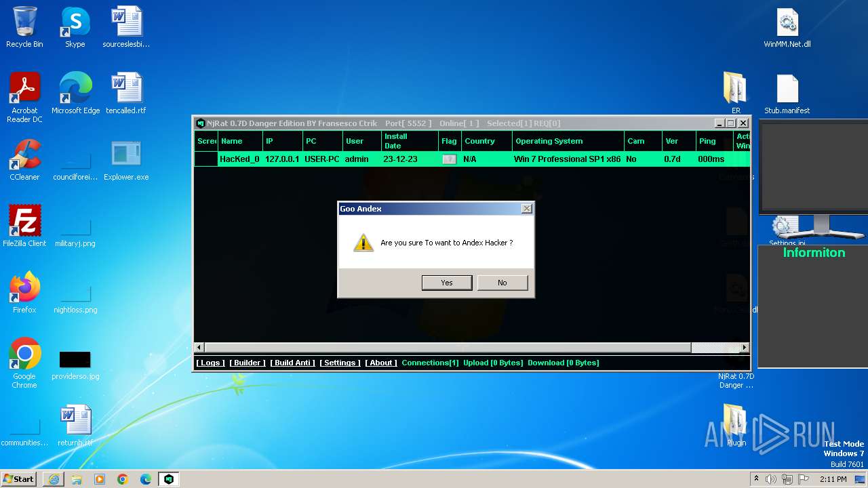The height and width of the screenshot is (488, 868).
Task: Sort by the Ver column header
Action: (x=679, y=141)
